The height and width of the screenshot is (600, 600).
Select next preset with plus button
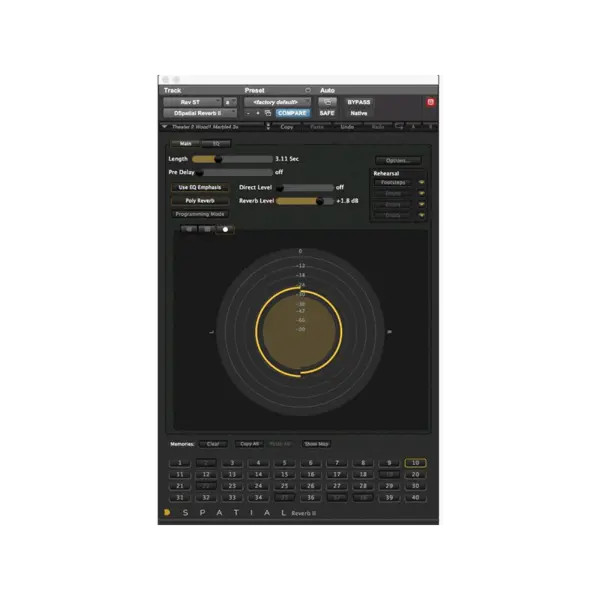pyautogui.click(x=258, y=113)
